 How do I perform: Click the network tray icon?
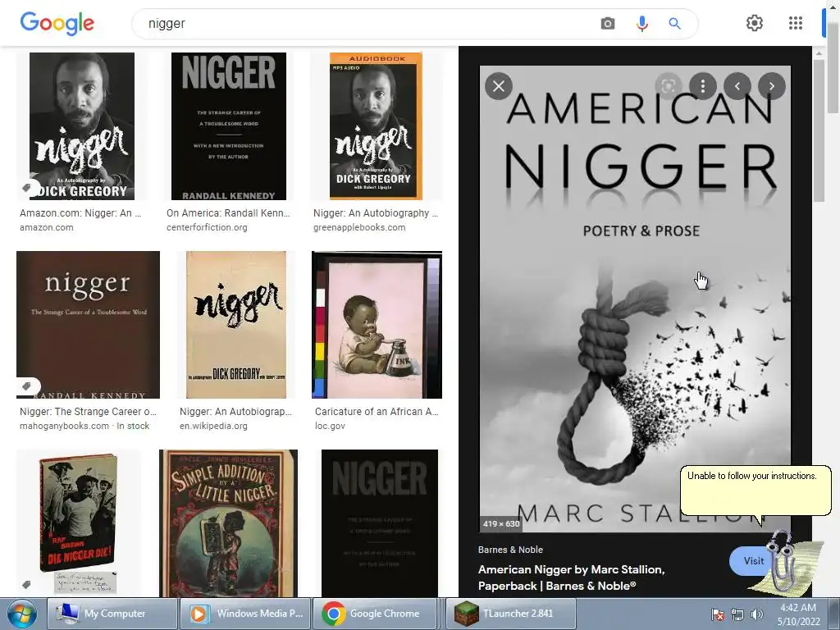point(737,614)
